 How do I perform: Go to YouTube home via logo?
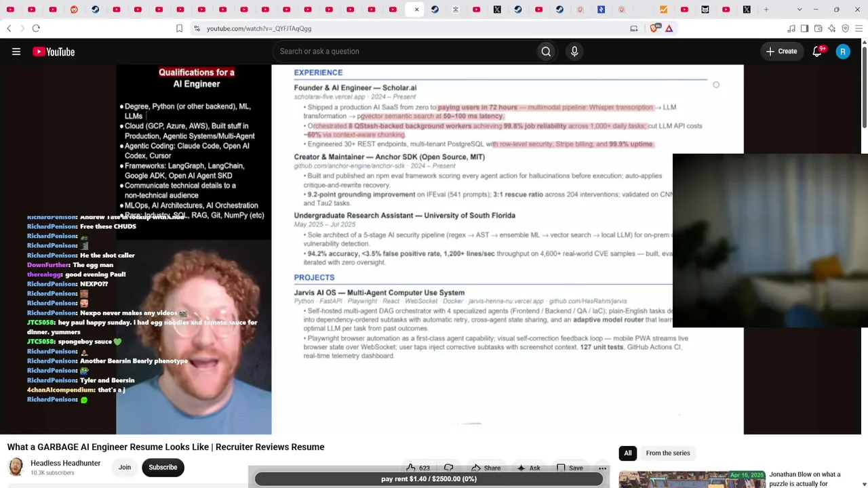coord(54,52)
